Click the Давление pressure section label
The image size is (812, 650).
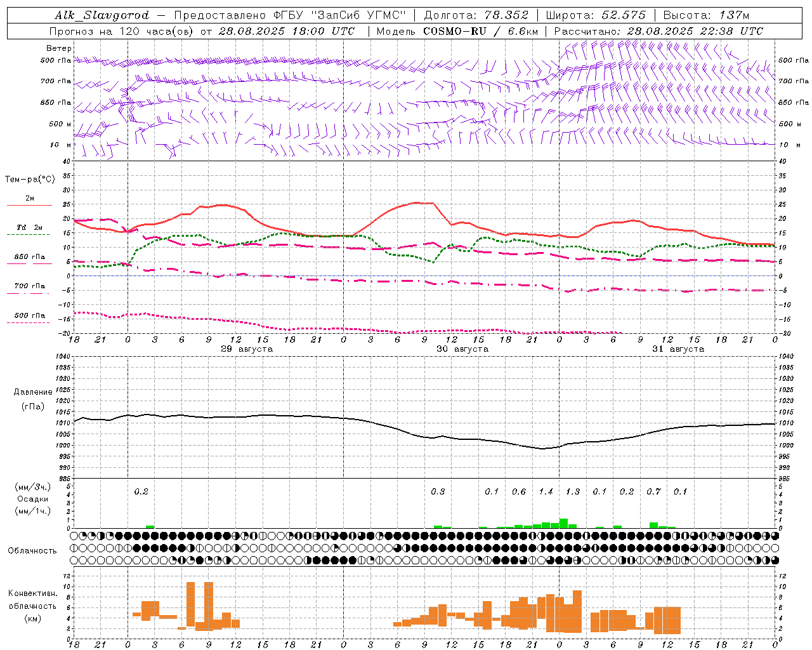33,392
